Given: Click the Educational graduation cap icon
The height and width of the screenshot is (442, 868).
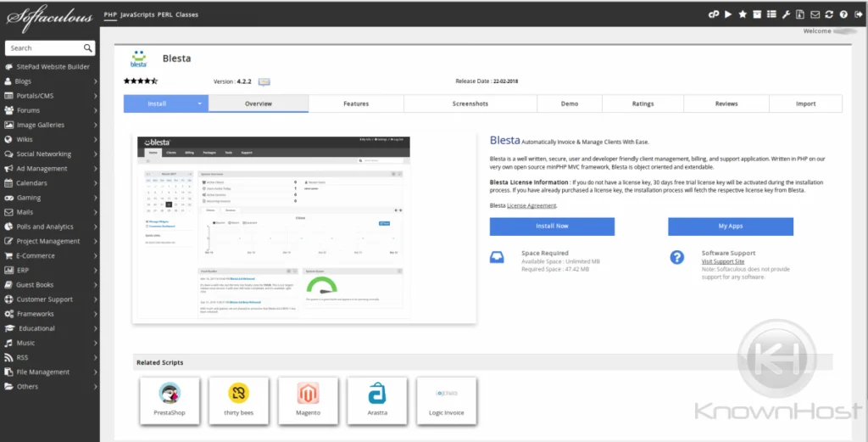Looking at the screenshot, I should pos(8,328).
